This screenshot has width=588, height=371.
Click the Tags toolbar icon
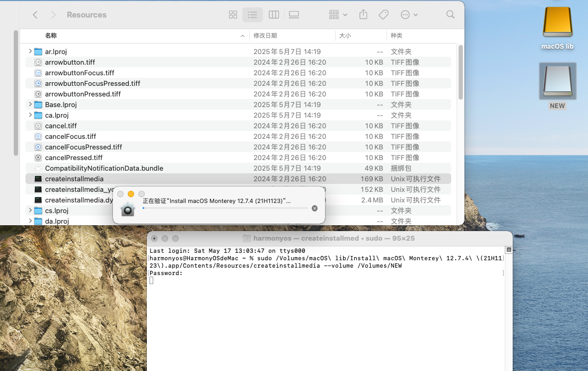tap(383, 15)
